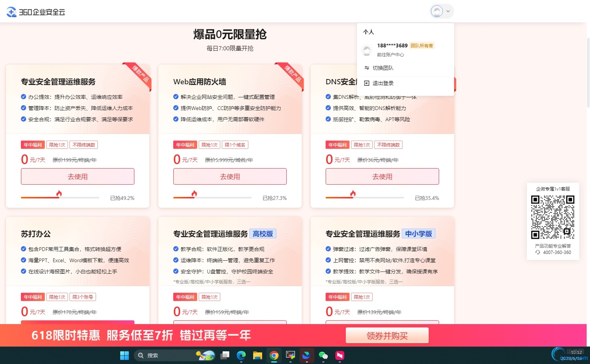Click the 年中福利 tag on 苏打办公 card

(33, 297)
